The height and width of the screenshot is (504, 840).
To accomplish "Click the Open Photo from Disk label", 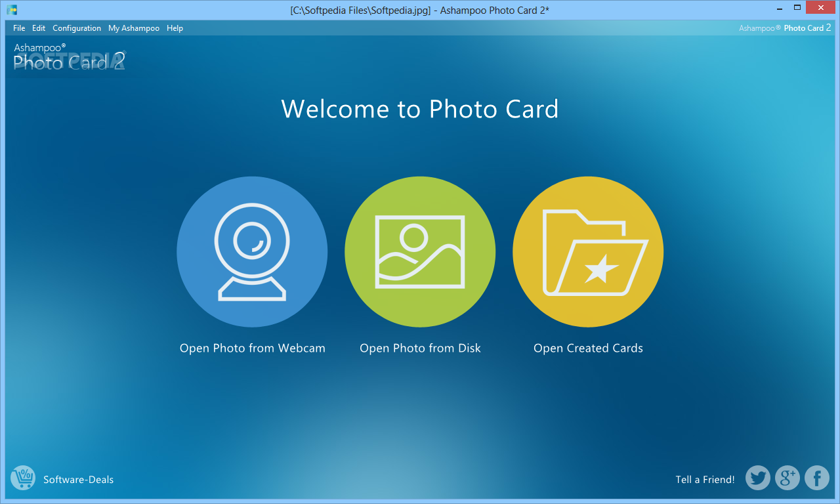I will pos(420,348).
